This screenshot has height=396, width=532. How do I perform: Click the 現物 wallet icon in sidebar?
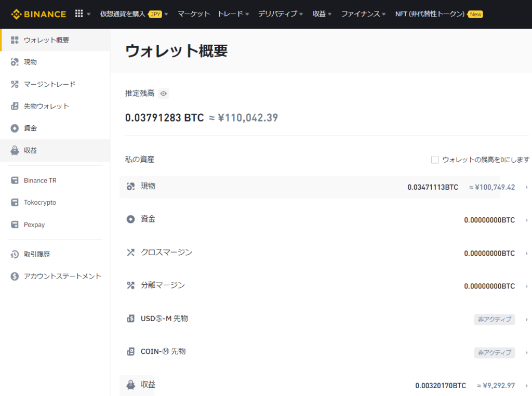tap(15, 62)
